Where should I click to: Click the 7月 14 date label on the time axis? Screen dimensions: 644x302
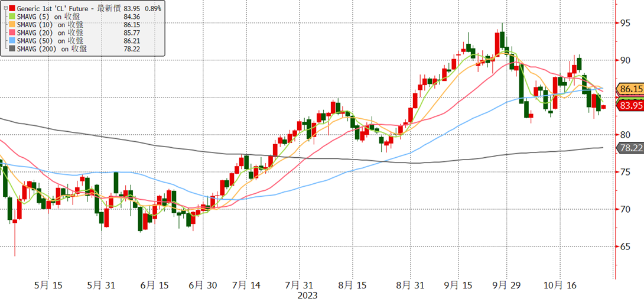click(x=246, y=285)
